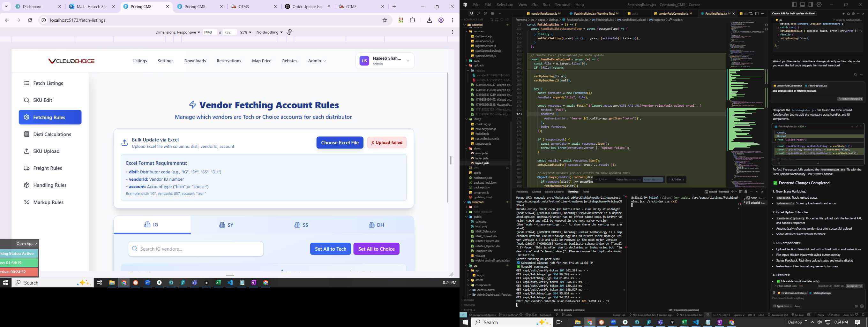Open Terminal menu in Cursor menu bar
Viewport: 868px width, 327px height.
562,5
